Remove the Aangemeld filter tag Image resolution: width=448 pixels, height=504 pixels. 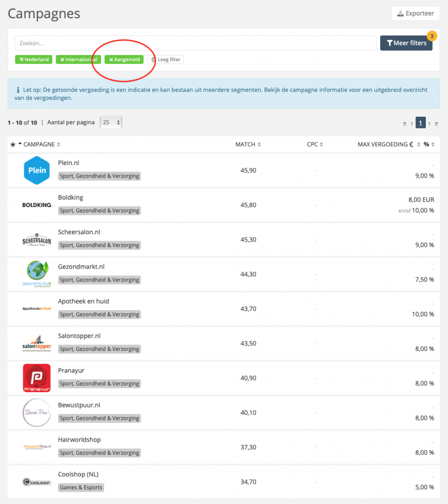pos(124,60)
